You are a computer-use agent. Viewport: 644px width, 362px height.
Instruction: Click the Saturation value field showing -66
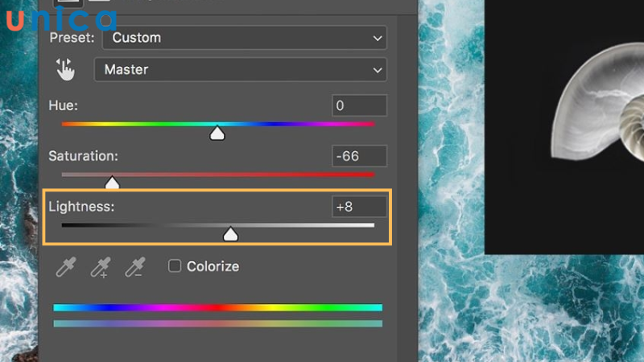[x=359, y=156]
